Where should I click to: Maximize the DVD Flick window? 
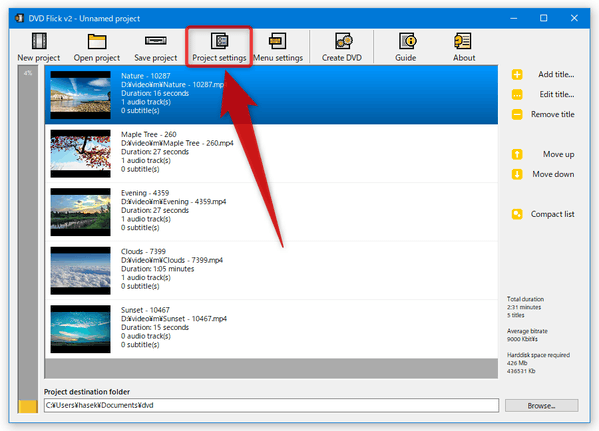click(x=544, y=18)
